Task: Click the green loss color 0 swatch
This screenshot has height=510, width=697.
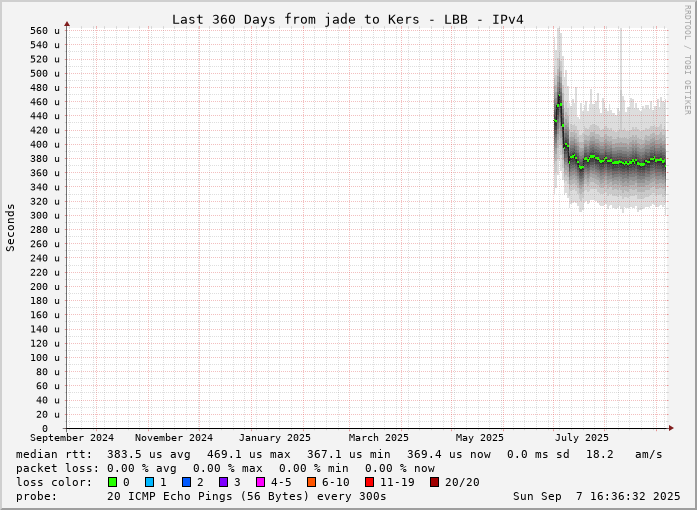Action: 112,482
